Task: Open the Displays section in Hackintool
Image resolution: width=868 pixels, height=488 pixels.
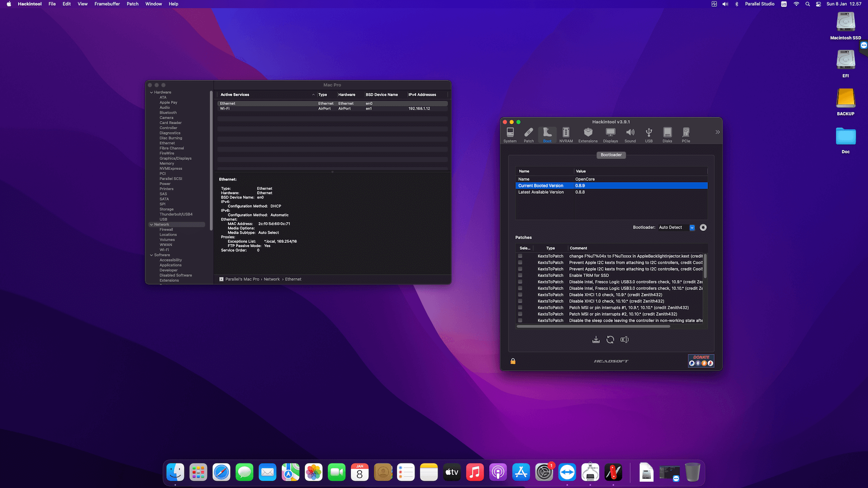Action: click(610, 135)
